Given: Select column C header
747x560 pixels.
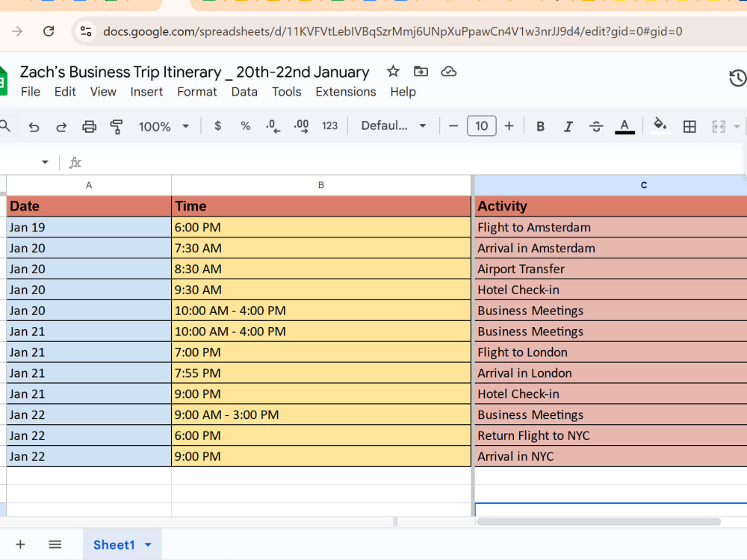Looking at the screenshot, I should click(x=611, y=185).
